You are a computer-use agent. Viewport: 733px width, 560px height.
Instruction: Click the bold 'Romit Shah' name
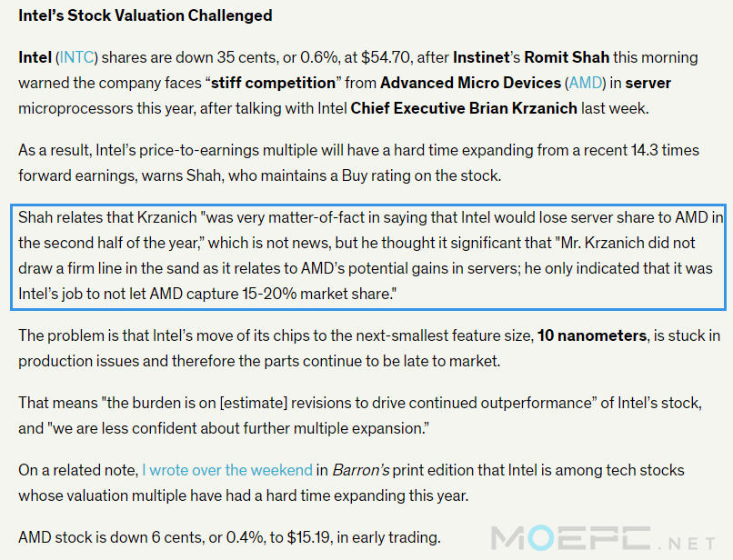(x=567, y=57)
